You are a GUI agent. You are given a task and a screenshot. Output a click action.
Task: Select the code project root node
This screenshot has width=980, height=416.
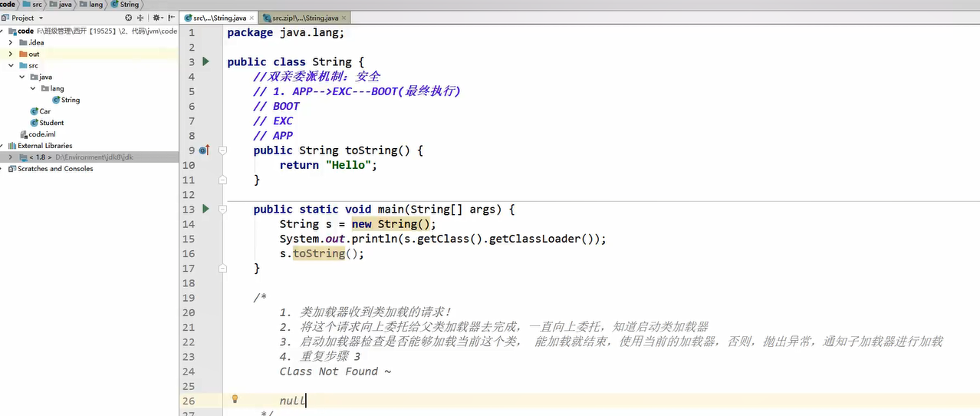click(89, 31)
